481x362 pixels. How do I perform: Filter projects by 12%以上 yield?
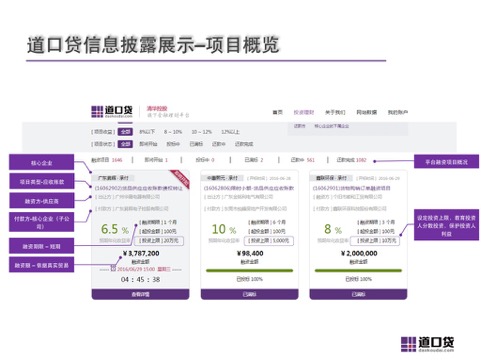(x=230, y=132)
